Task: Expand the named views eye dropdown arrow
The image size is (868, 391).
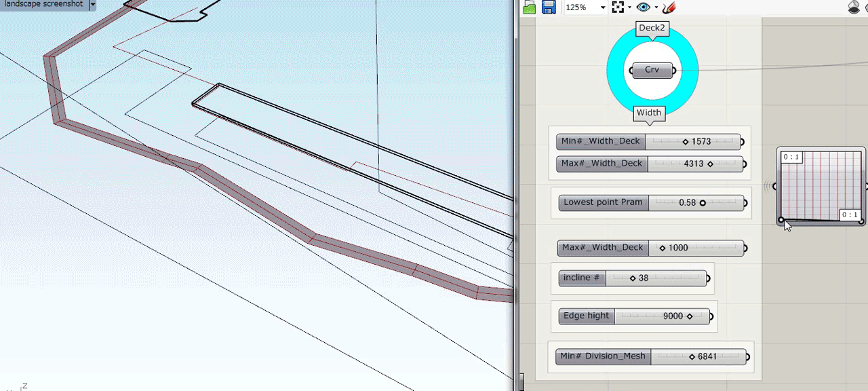Action: pyautogui.click(x=656, y=8)
